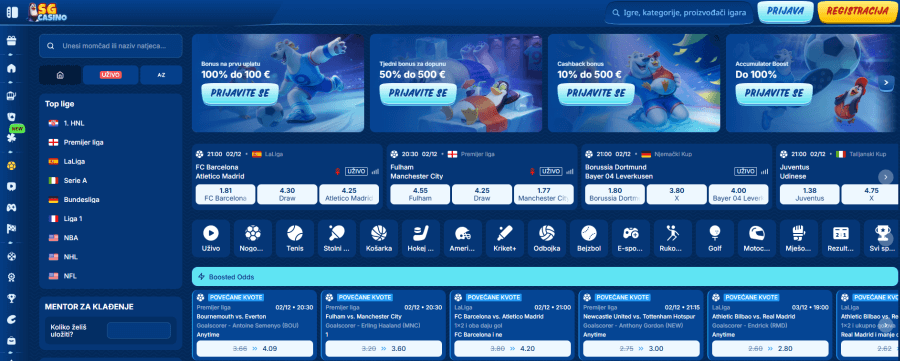The image size is (900, 361).
Task: Click the SG Casino logo
Action: pos(48,12)
